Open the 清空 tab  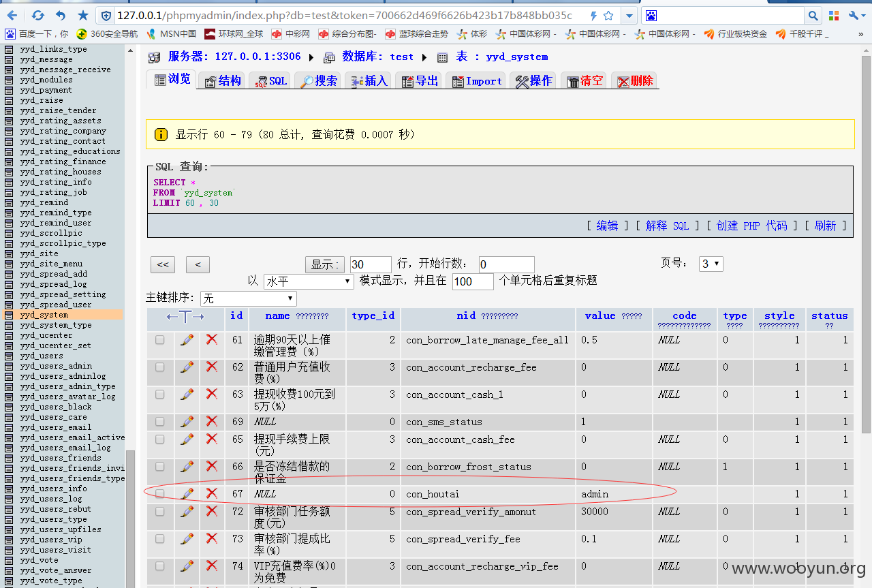[x=584, y=80]
